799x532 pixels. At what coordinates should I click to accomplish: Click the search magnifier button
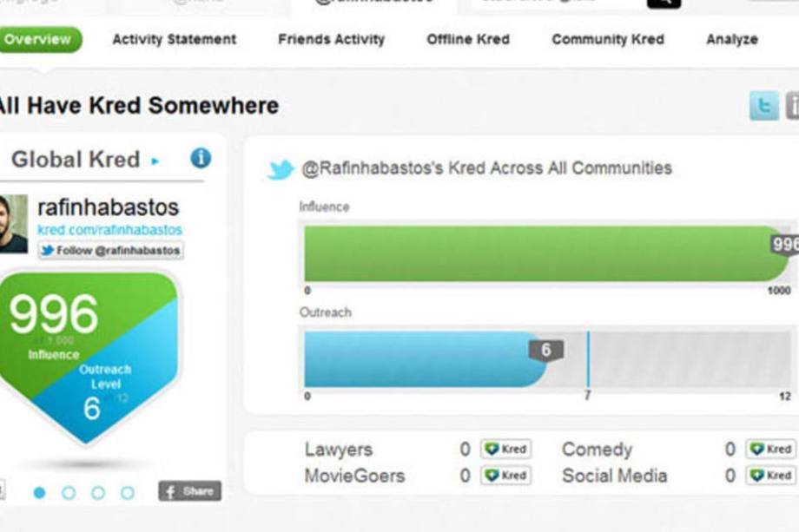(x=664, y=3)
